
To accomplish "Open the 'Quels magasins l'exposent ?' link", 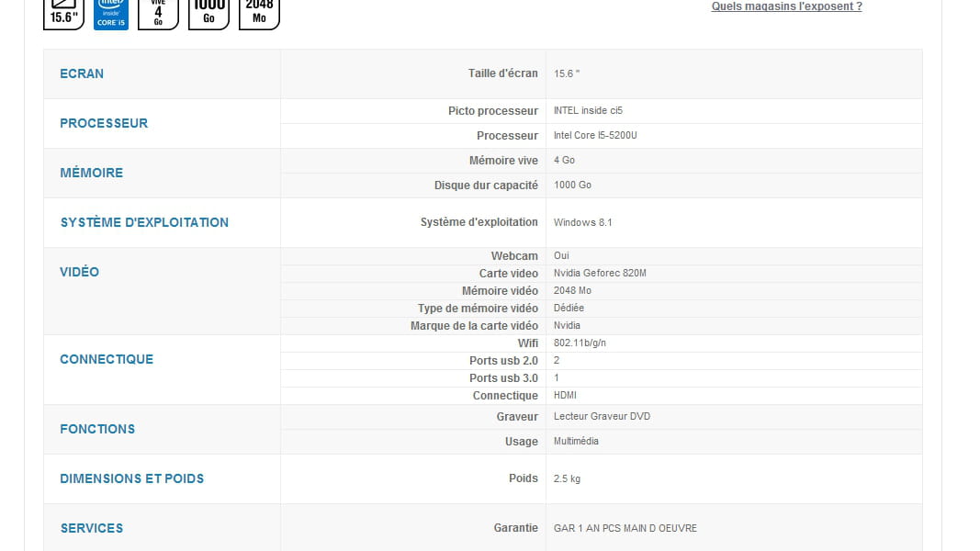I will pyautogui.click(x=787, y=6).
